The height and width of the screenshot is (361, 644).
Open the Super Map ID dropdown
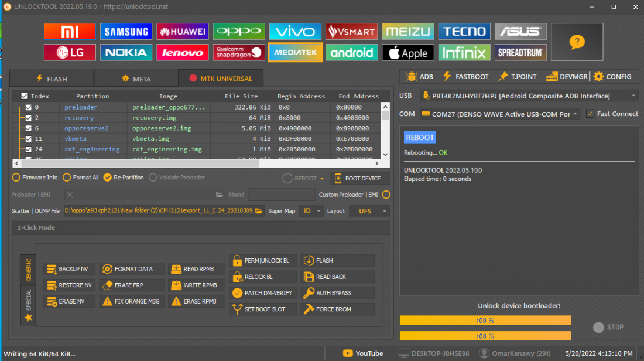[x=311, y=211]
